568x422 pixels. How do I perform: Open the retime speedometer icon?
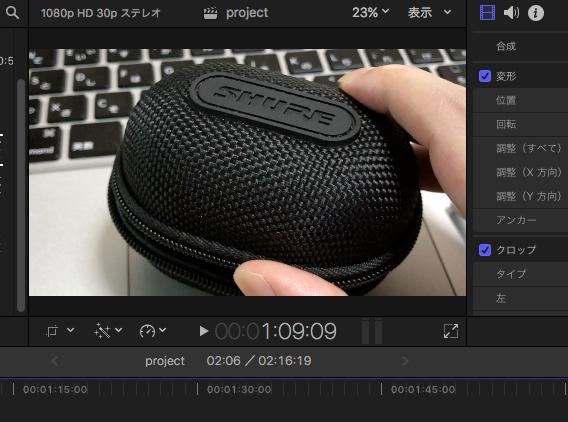pyautogui.click(x=147, y=331)
